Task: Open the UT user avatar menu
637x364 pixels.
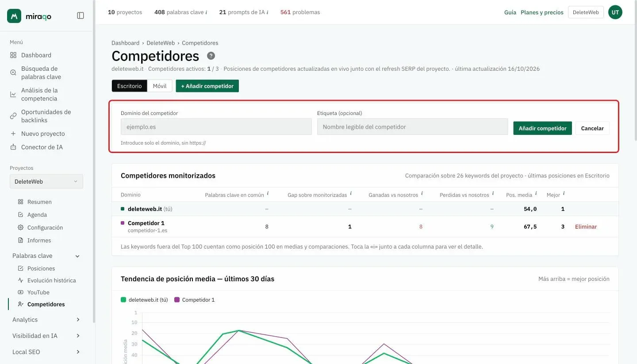Action: [x=615, y=12]
